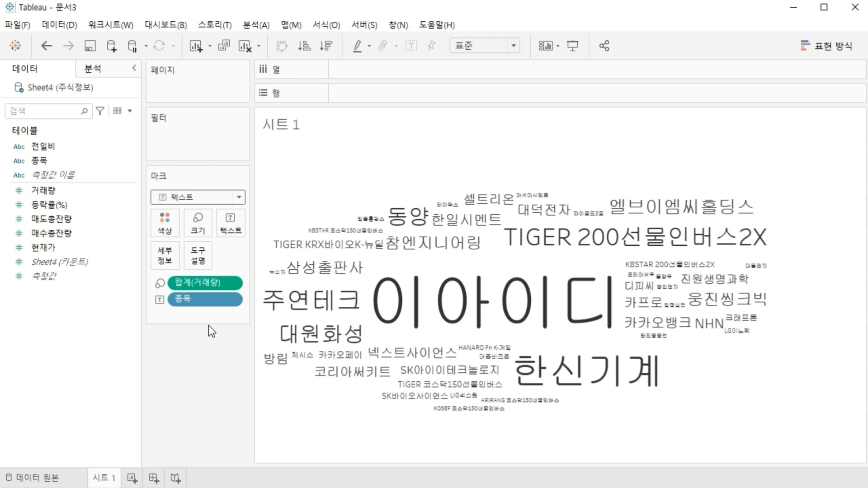Open the Size (크기) marks card

[x=198, y=223]
